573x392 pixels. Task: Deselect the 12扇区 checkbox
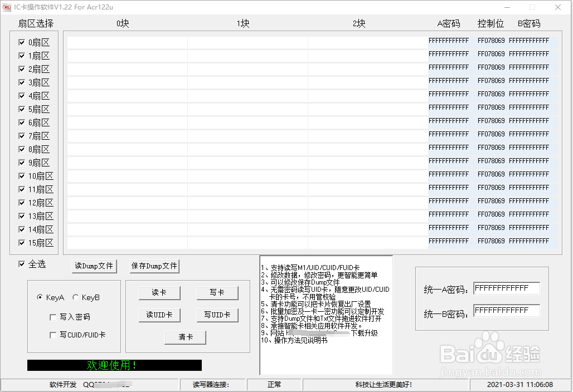(x=22, y=203)
